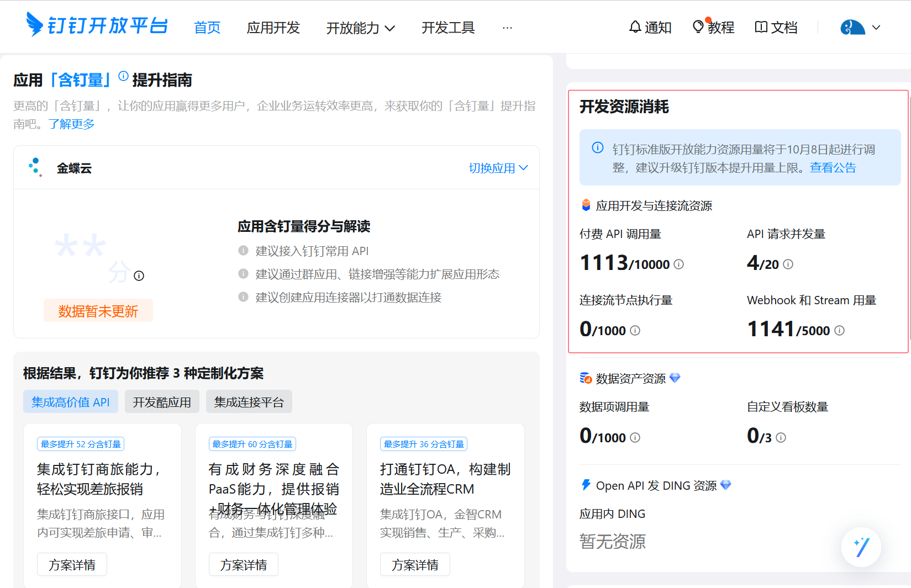
Task: Select the 集成连接平台 tab
Action: [249, 402]
